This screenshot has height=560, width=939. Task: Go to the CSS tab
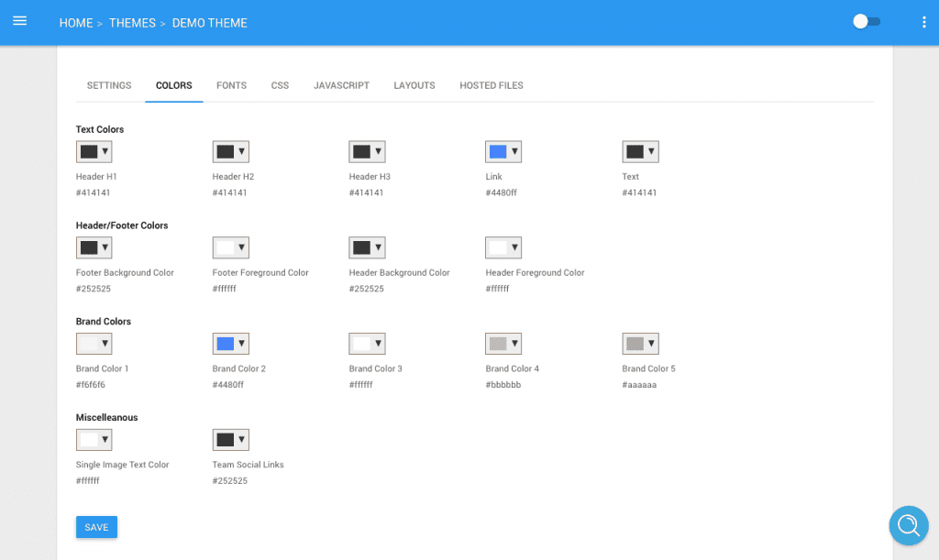point(280,85)
